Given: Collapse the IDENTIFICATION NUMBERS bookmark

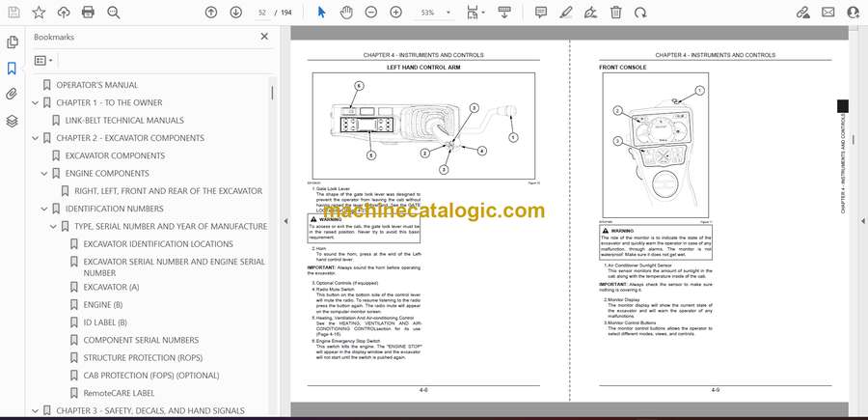Looking at the screenshot, I should (44, 209).
